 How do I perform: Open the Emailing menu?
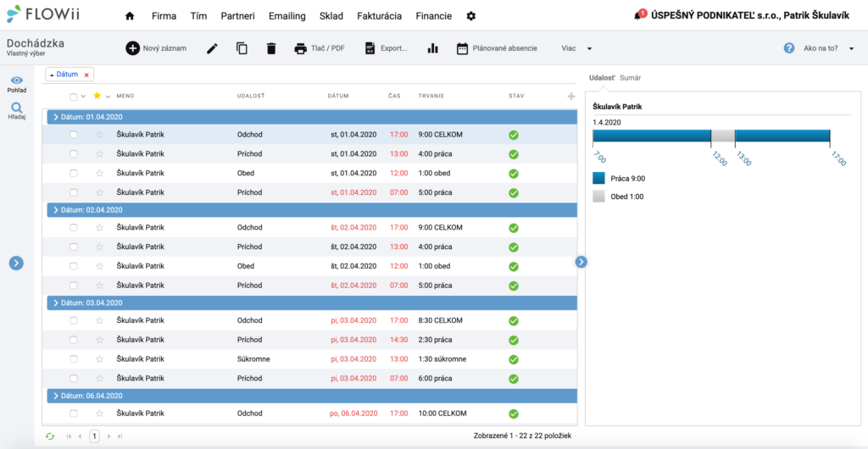pyautogui.click(x=287, y=16)
